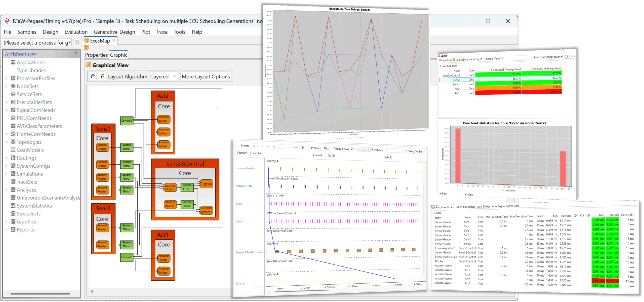Viewport: 644px width, 302px height.
Task: Click the Applications icon in Architectures tree
Action: coord(13,62)
